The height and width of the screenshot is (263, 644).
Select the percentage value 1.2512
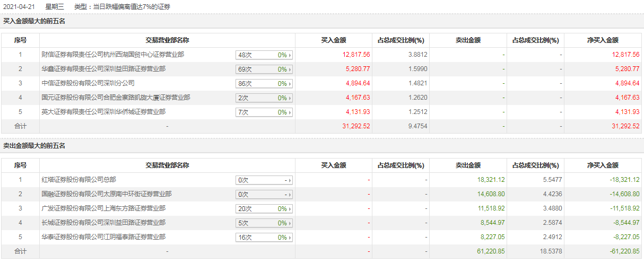[418, 112]
